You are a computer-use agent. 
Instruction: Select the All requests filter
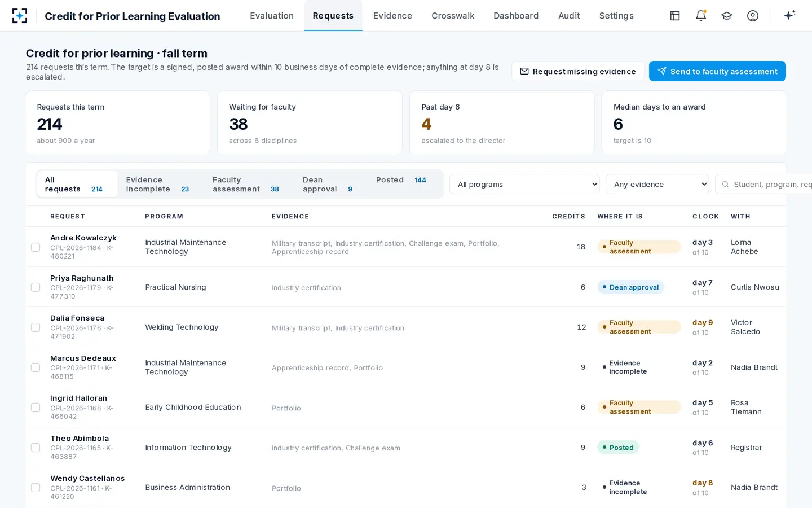point(77,185)
